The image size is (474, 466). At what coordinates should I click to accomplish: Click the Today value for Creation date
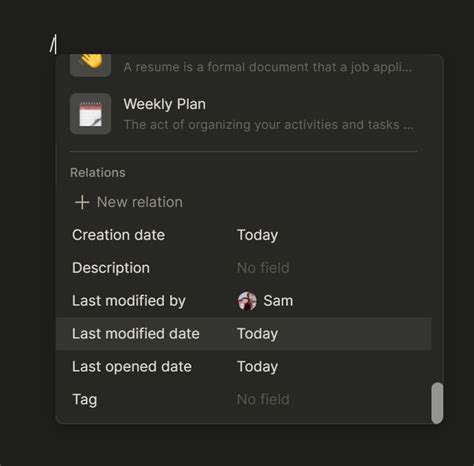point(257,235)
